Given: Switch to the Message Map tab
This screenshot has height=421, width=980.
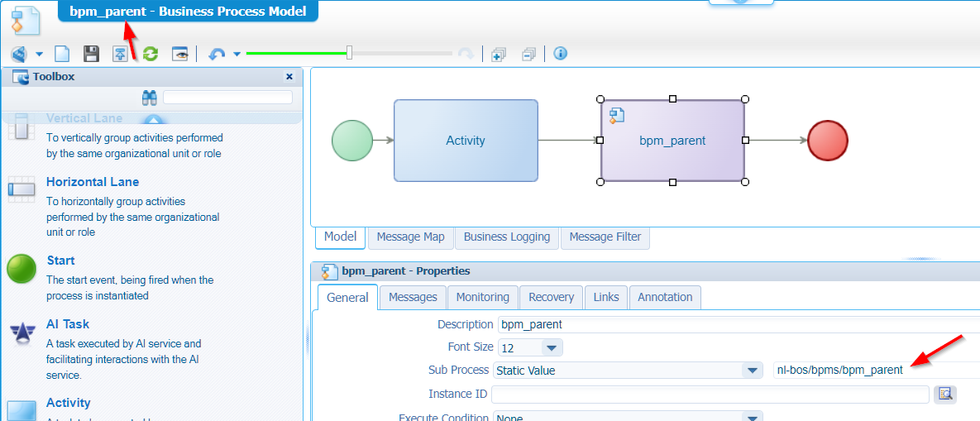Looking at the screenshot, I should pyautogui.click(x=410, y=237).
